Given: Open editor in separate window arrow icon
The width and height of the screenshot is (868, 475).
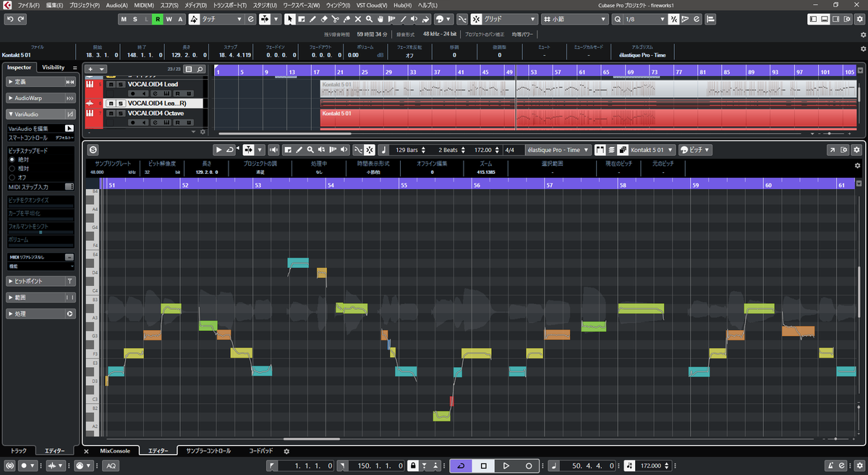Looking at the screenshot, I should pyautogui.click(x=832, y=150).
